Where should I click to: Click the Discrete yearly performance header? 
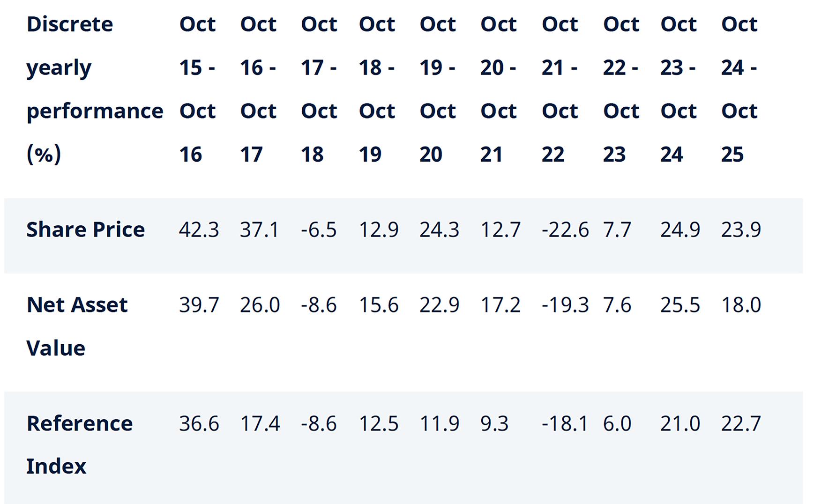click(95, 89)
